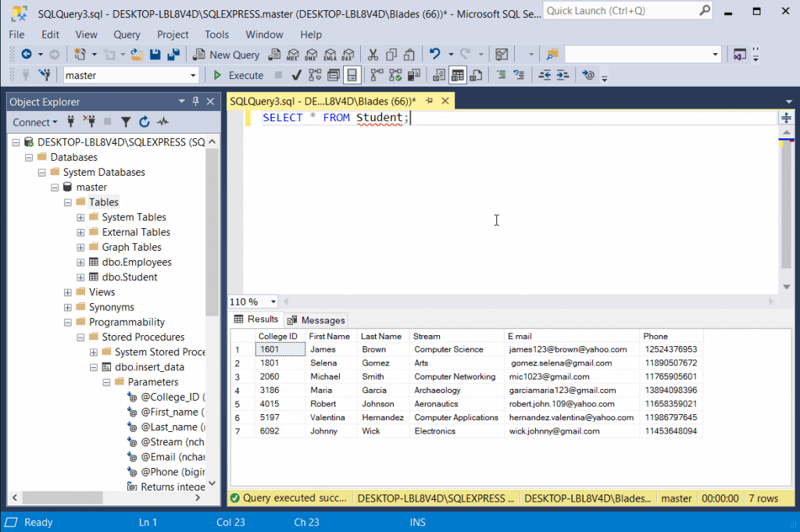Click the Connect button in Object Explorer
The width and height of the screenshot is (800, 532).
[x=31, y=121]
